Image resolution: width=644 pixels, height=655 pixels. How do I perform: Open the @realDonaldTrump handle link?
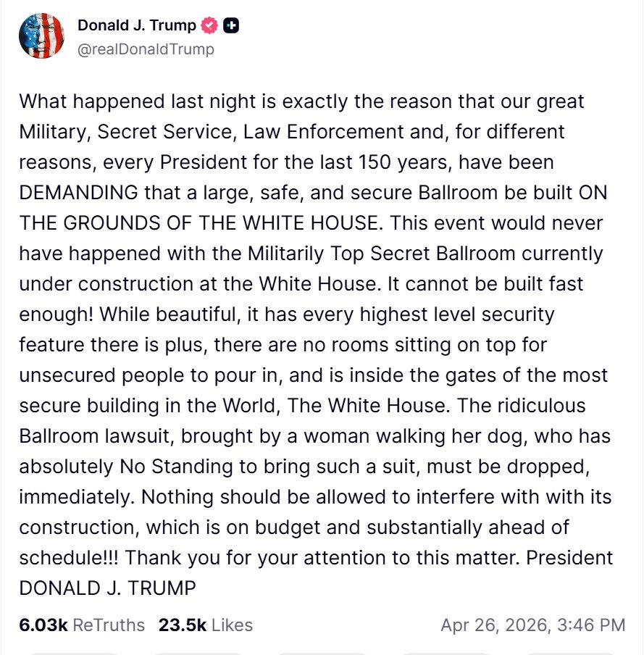pyautogui.click(x=146, y=49)
